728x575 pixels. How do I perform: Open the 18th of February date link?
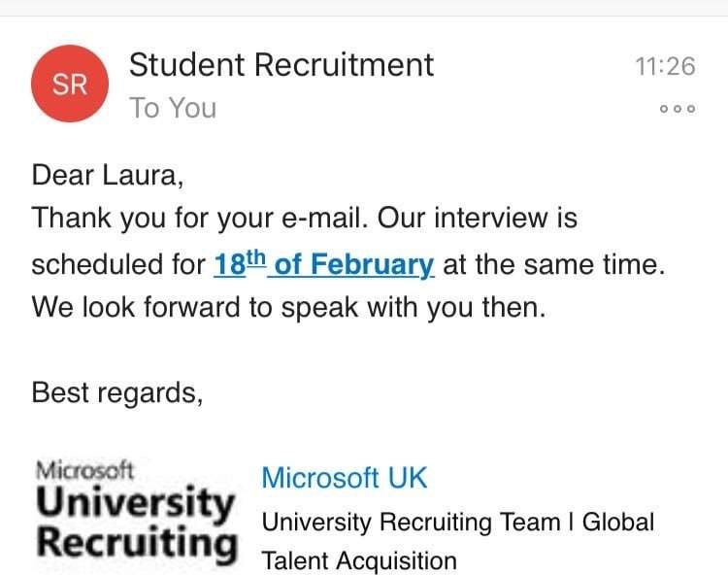click(323, 264)
